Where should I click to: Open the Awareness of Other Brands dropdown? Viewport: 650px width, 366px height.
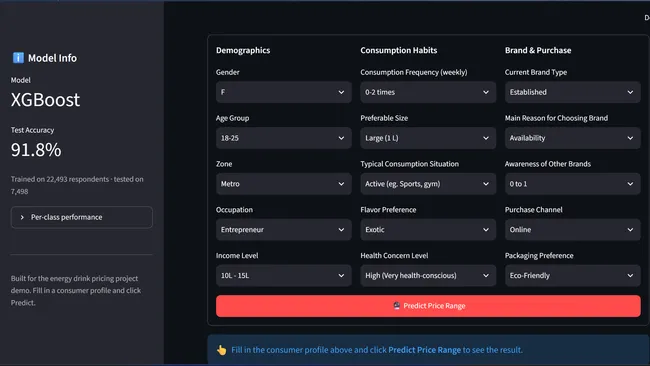pos(572,184)
